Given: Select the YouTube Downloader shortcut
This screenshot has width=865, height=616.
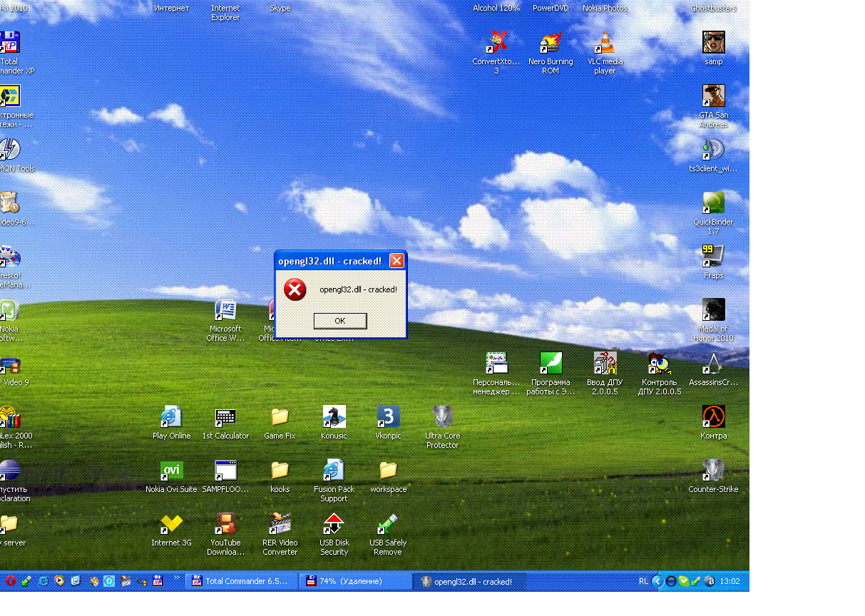Looking at the screenshot, I should click(226, 535).
